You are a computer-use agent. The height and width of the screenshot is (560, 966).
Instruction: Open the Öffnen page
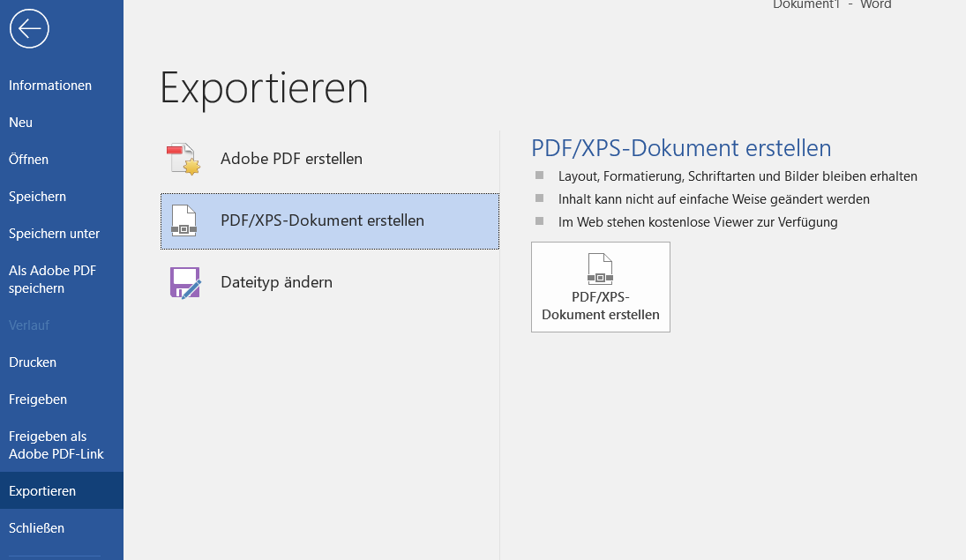click(x=62, y=160)
